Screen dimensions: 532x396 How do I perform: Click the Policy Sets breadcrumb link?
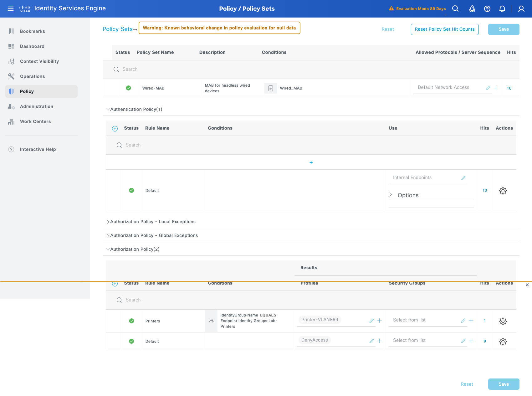[118, 29]
